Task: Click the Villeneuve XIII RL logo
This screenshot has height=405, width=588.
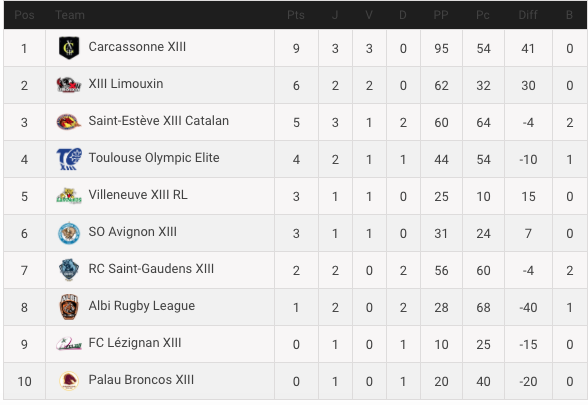Action: (69, 196)
